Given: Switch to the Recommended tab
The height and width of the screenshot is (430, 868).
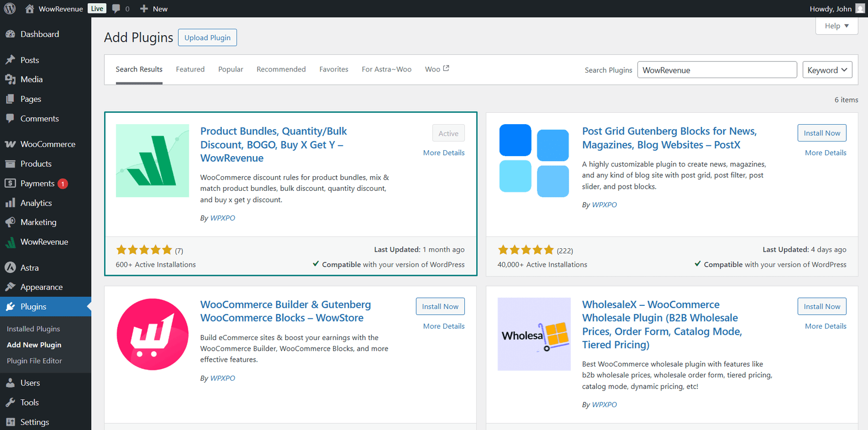Looking at the screenshot, I should (x=281, y=69).
